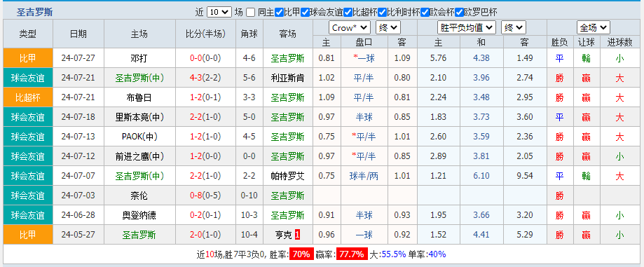Click the 5-0 corner count
The width and height of the screenshot is (644, 267).
tap(249, 117)
